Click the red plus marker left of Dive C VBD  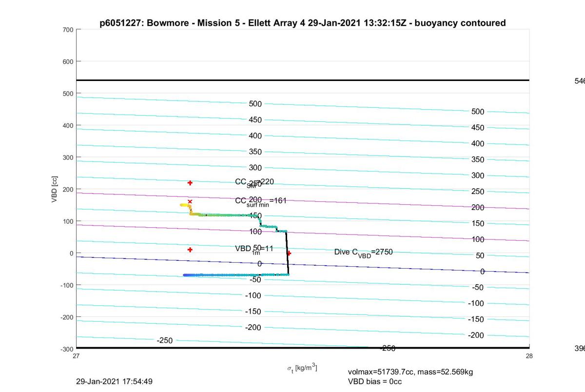click(x=289, y=253)
